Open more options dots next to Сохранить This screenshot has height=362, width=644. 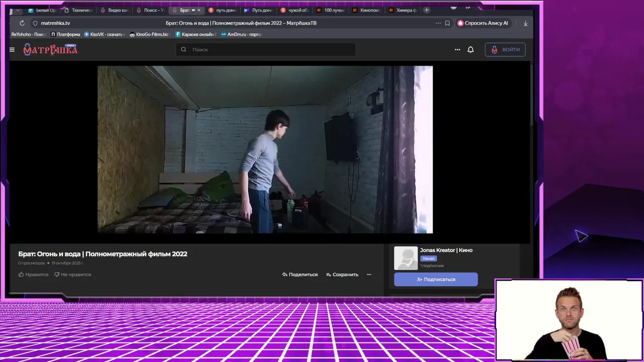point(369,275)
